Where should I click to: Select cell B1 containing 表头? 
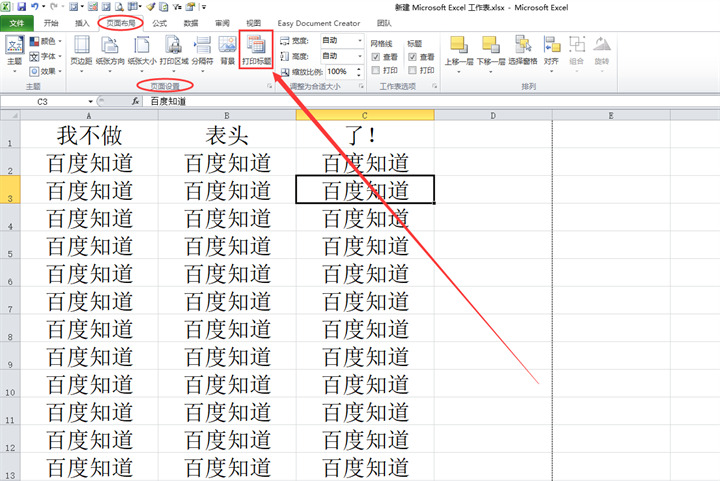(x=227, y=134)
